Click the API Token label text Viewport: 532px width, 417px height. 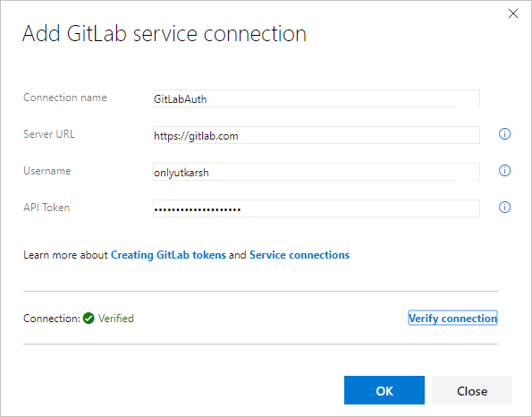pyautogui.click(x=46, y=208)
